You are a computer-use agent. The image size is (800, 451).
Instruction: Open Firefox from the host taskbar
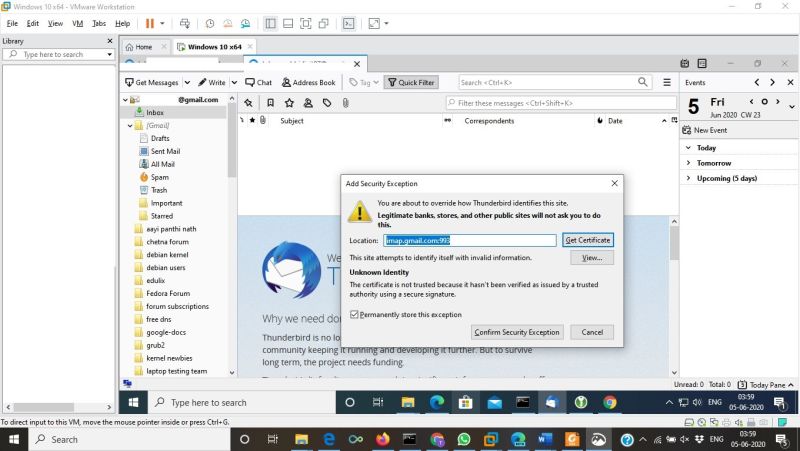(x=383, y=439)
